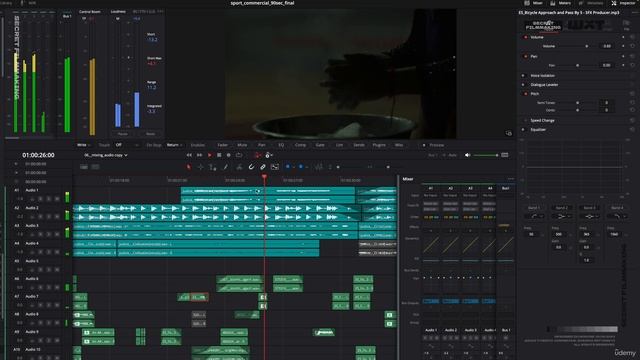Toggle loop playback icon
Screen dimensions: 640x360
[239, 155]
